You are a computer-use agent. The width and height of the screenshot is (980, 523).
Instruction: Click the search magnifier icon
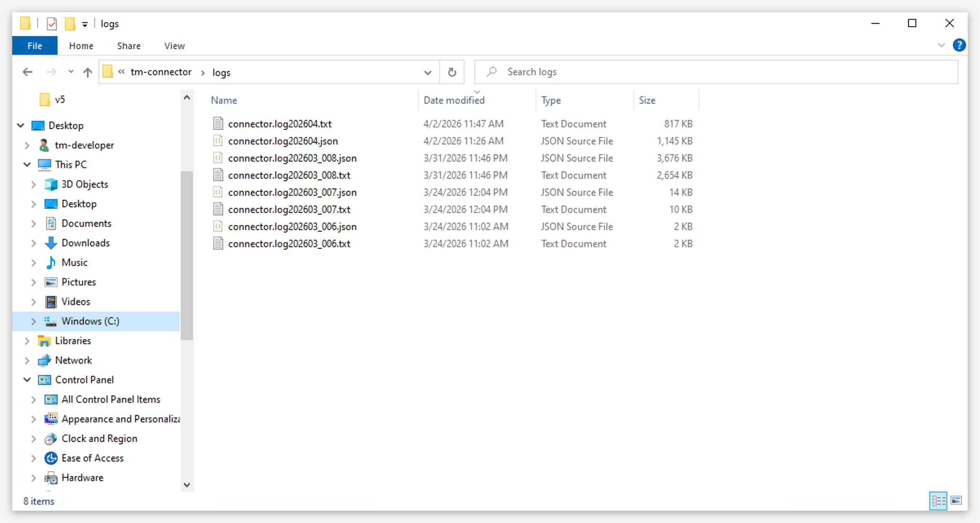coord(491,72)
